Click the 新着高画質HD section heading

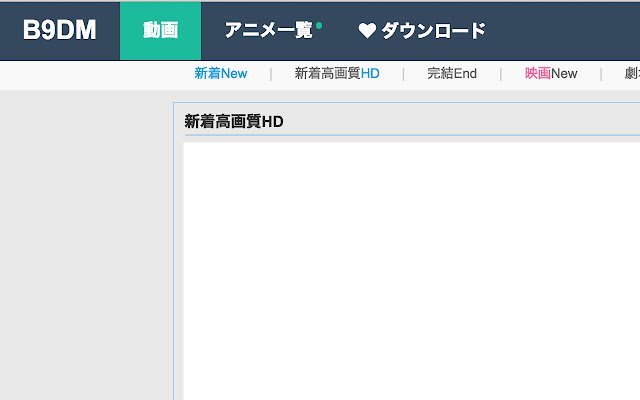click(x=234, y=122)
